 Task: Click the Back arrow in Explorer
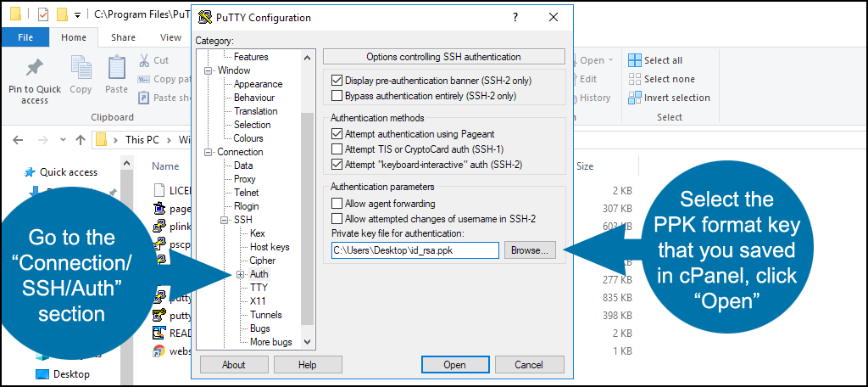pyautogui.click(x=18, y=140)
